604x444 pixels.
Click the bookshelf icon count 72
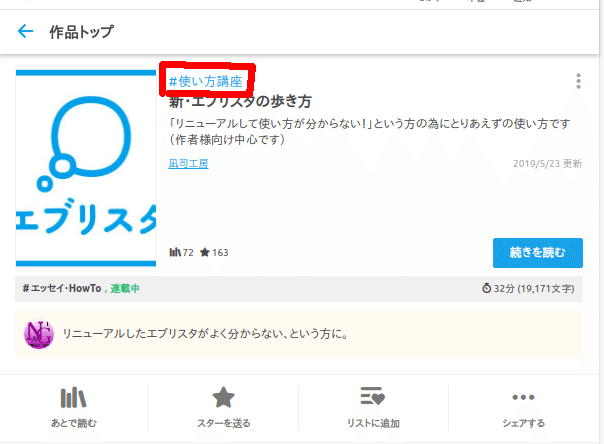pos(181,253)
